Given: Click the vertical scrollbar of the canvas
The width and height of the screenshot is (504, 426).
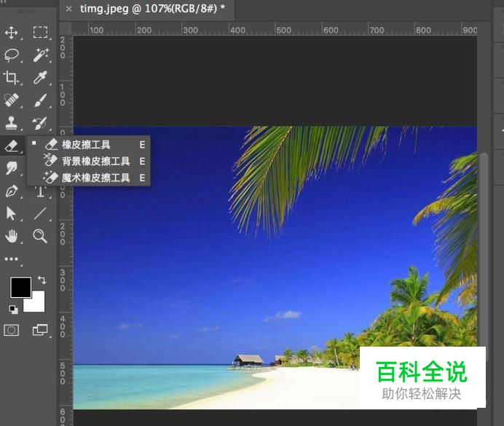Looking at the screenshot, I should [484, 257].
